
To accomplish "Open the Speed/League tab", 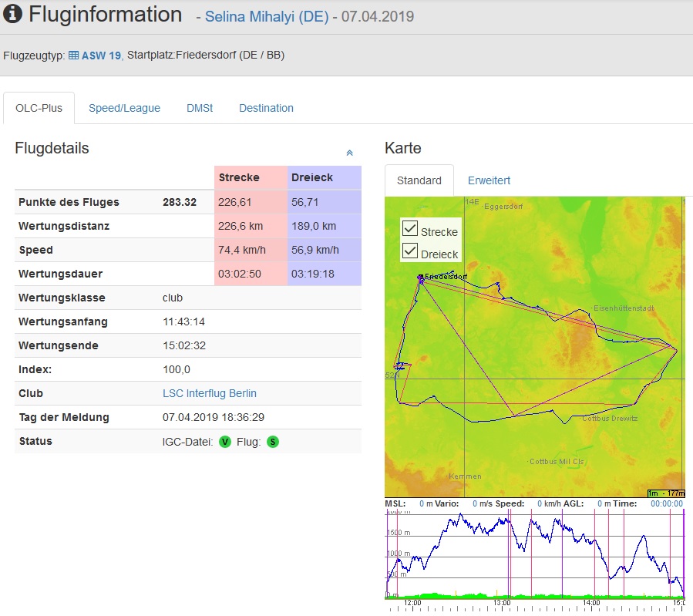I will 124,108.
